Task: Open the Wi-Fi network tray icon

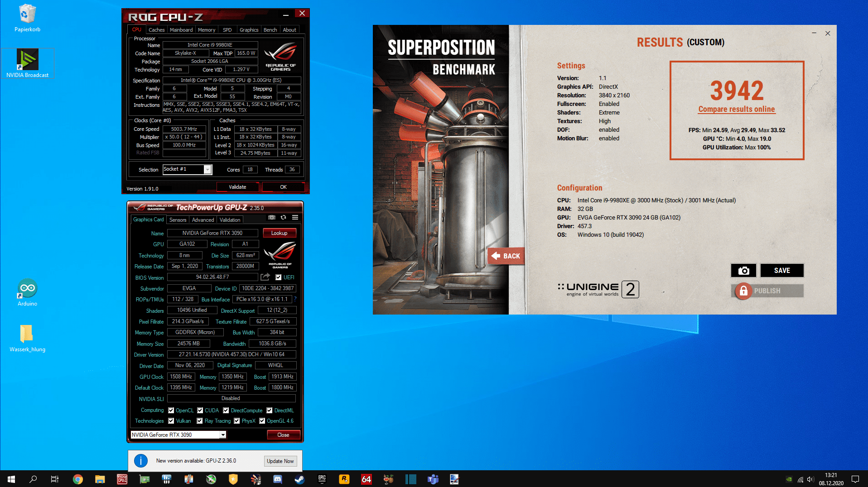Action: (x=800, y=479)
